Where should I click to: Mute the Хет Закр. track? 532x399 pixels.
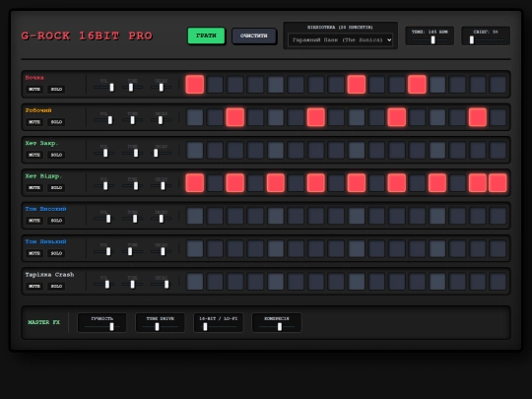click(34, 155)
